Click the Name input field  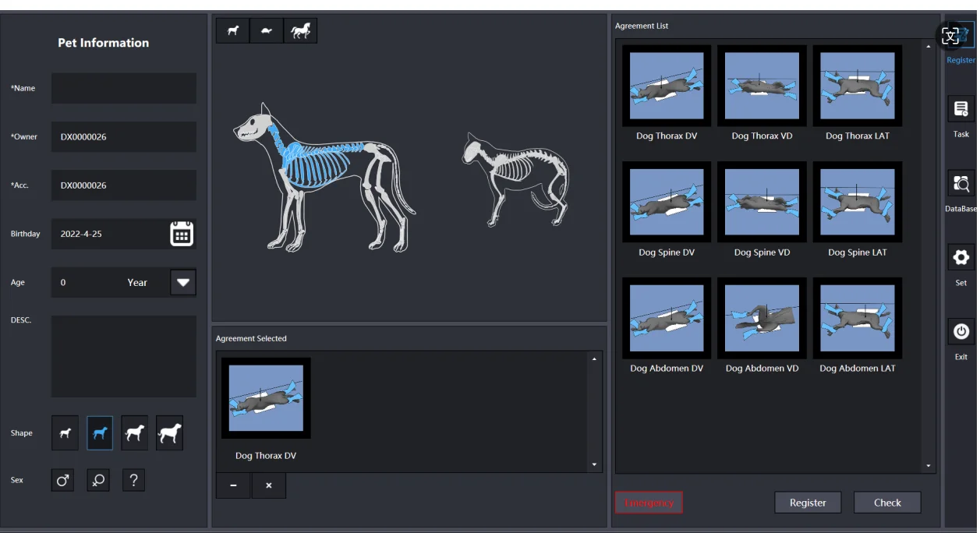click(124, 88)
